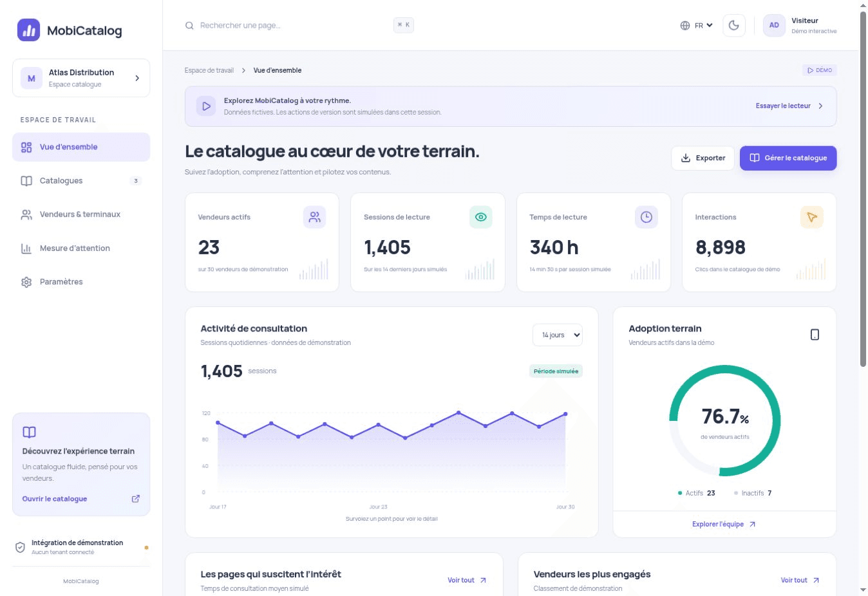Click 'Voir tout' for Les pages qui suscitent l'intérêt
Image resolution: width=868 pixels, height=596 pixels.
point(467,581)
